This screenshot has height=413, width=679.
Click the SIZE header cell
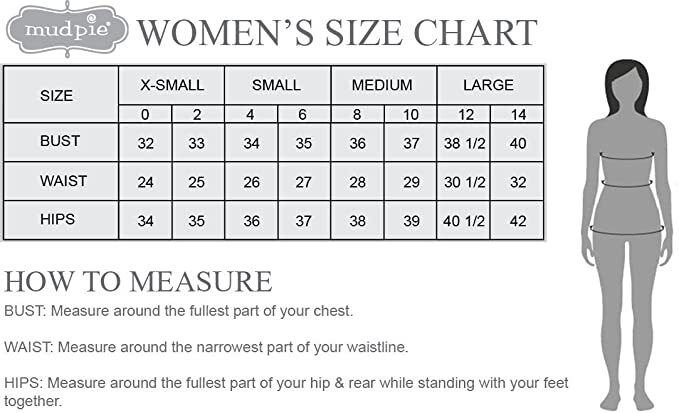[61, 95]
